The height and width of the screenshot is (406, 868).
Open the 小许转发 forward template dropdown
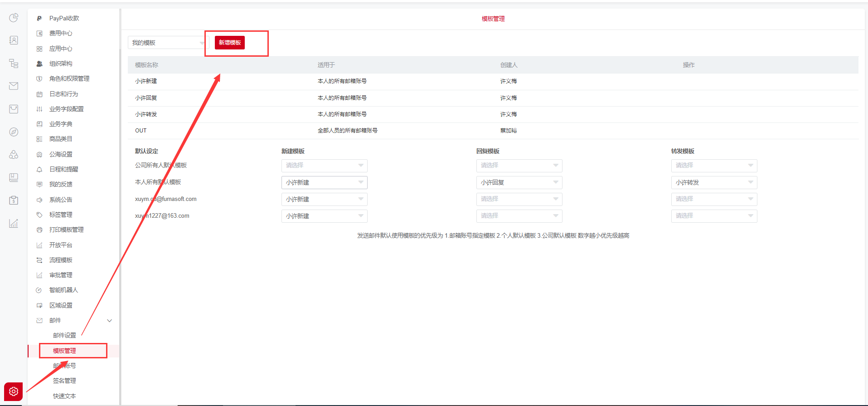tap(714, 182)
